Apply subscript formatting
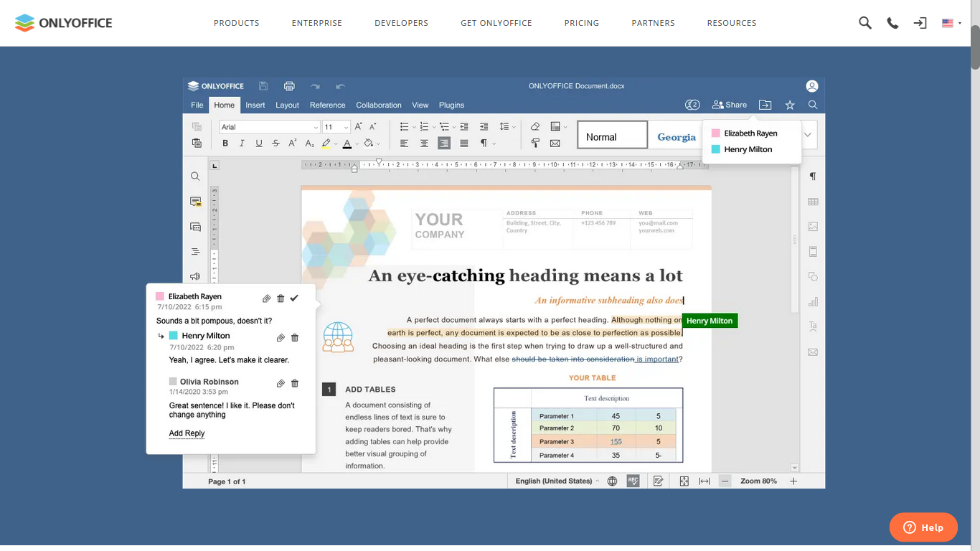 pyautogui.click(x=309, y=143)
